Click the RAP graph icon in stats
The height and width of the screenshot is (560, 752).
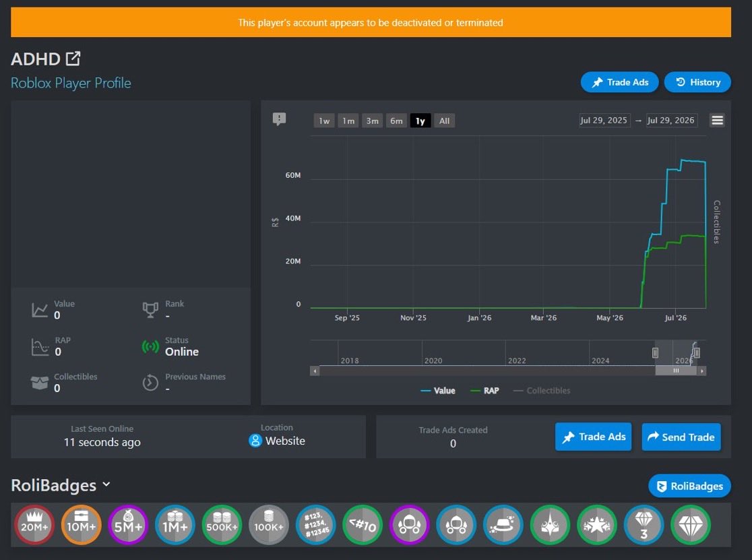(40, 346)
